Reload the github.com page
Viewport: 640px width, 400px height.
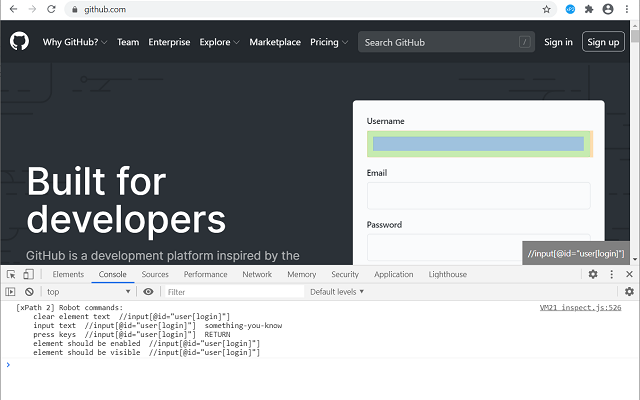click(x=51, y=9)
